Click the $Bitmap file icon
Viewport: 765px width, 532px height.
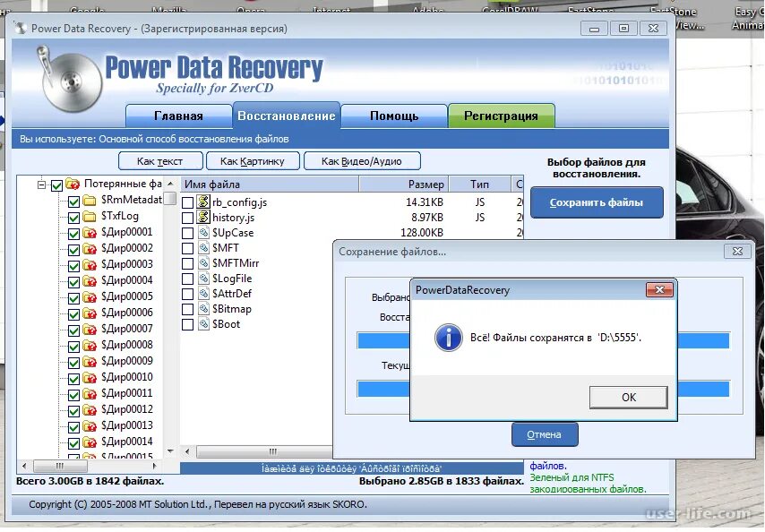[203, 309]
